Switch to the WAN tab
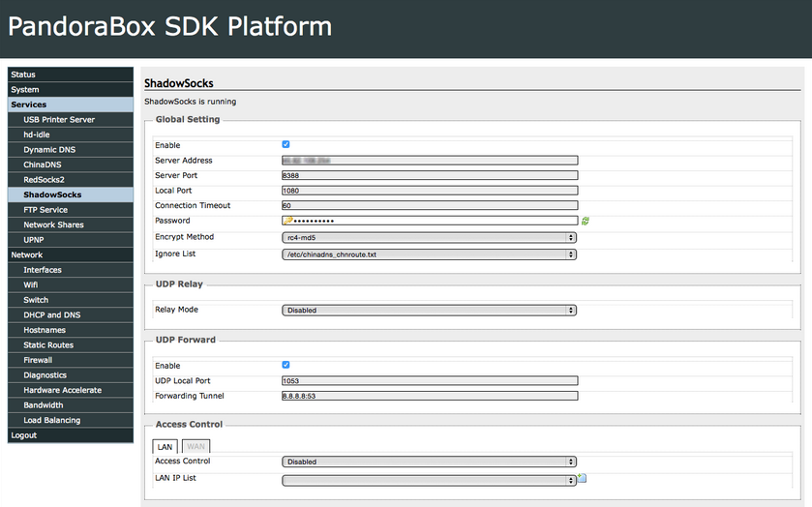The width and height of the screenshot is (812, 507). [195, 446]
